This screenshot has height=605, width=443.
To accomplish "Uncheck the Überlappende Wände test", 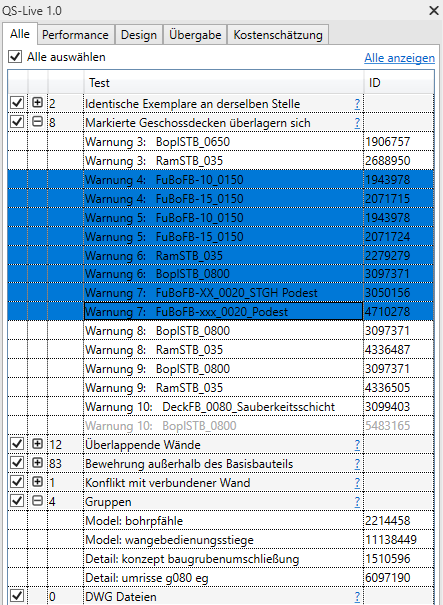I will point(17,444).
